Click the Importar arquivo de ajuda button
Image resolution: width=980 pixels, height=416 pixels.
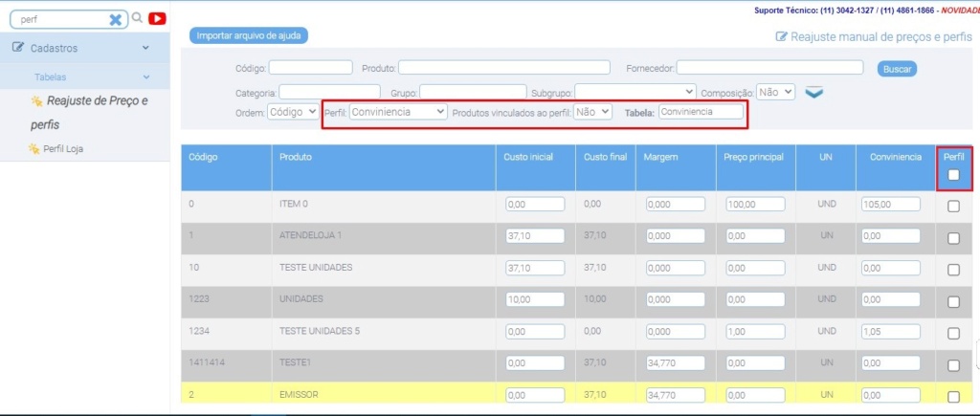pos(249,35)
